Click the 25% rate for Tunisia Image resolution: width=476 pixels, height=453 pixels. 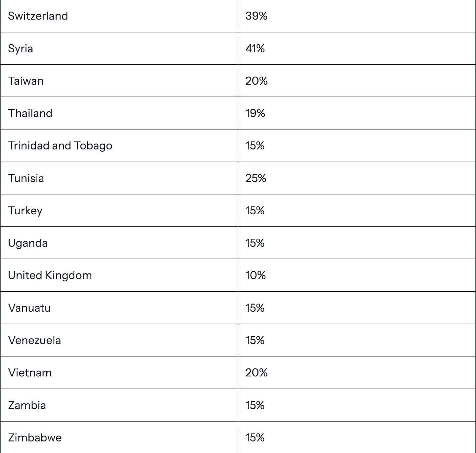tap(256, 178)
